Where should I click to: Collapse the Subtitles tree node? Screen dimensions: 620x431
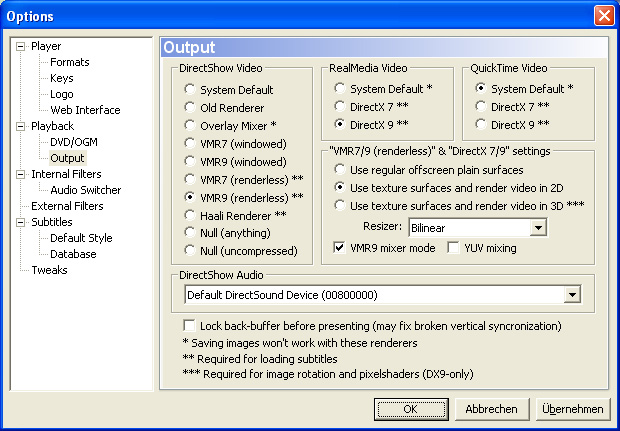pos(21,222)
